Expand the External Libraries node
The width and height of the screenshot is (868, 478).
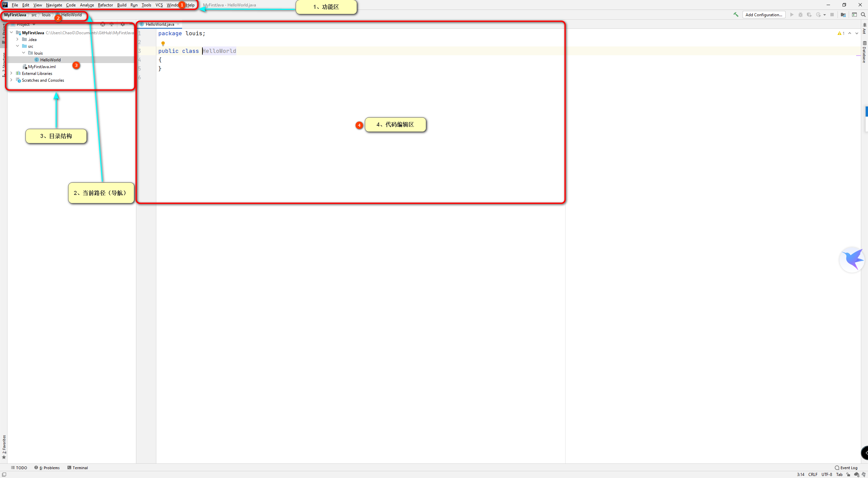[x=12, y=73]
